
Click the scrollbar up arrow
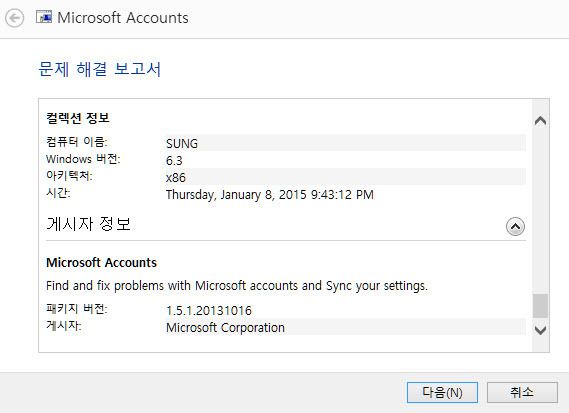(x=541, y=120)
